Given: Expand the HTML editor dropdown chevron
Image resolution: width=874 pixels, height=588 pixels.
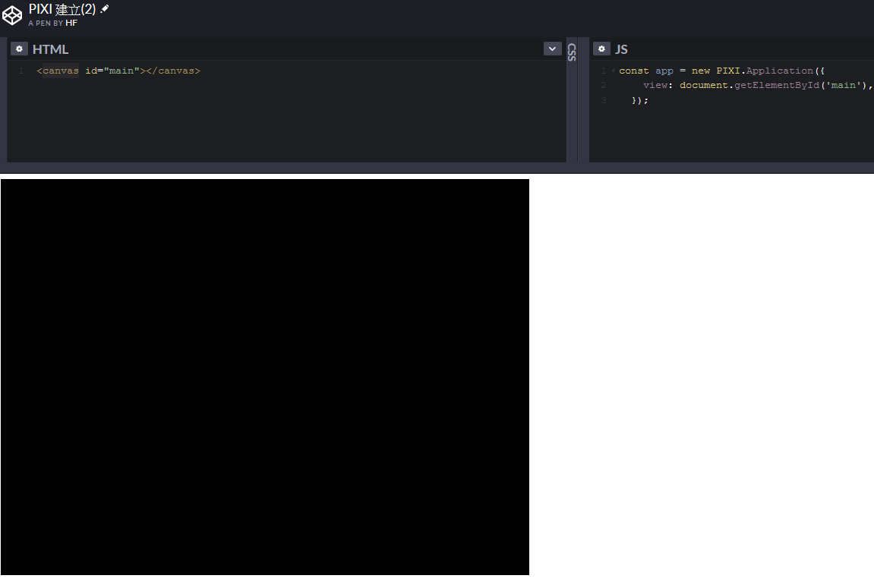Looking at the screenshot, I should tap(552, 49).
